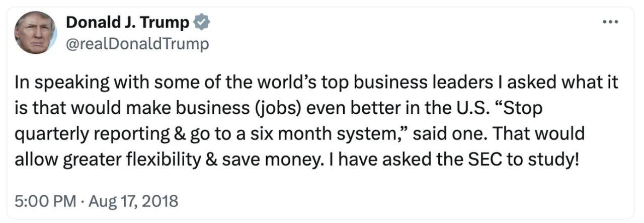Open the three-dot more options menu
The width and height of the screenshot is (644, 223).
[610, 22]
